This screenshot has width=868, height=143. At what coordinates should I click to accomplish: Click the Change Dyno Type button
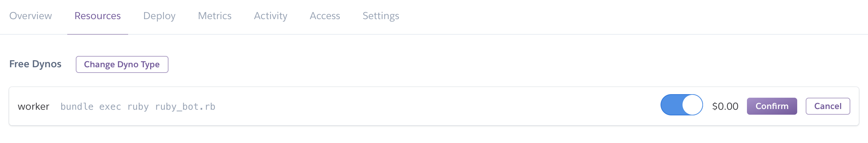coord(122,64)
